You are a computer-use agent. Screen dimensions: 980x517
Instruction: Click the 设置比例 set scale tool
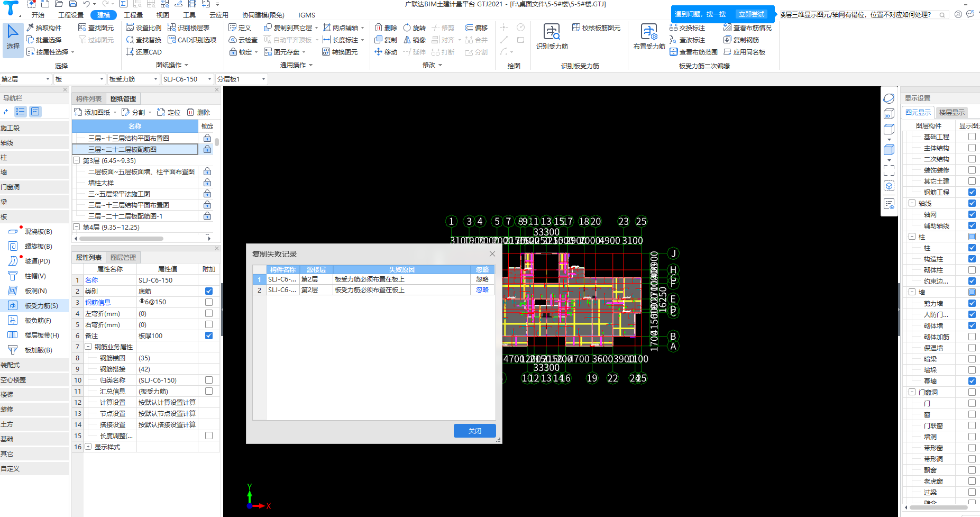pos(144,28)
